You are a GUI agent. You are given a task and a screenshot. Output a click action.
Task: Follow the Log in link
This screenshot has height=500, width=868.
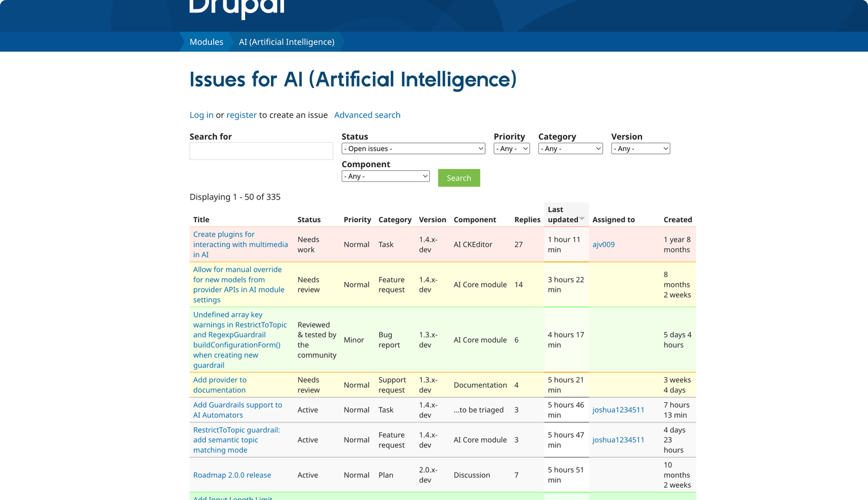202,115
